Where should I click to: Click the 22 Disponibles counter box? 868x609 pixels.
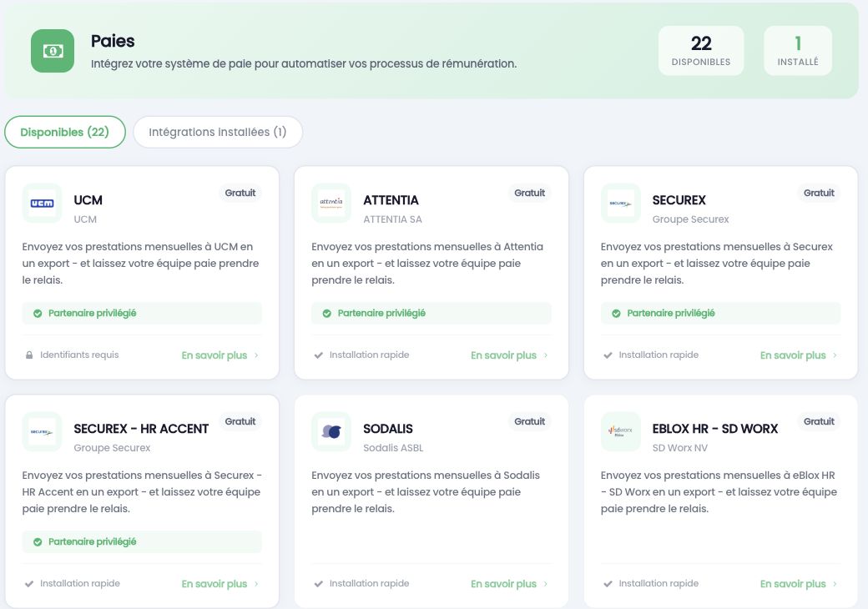tap(701, 50)
